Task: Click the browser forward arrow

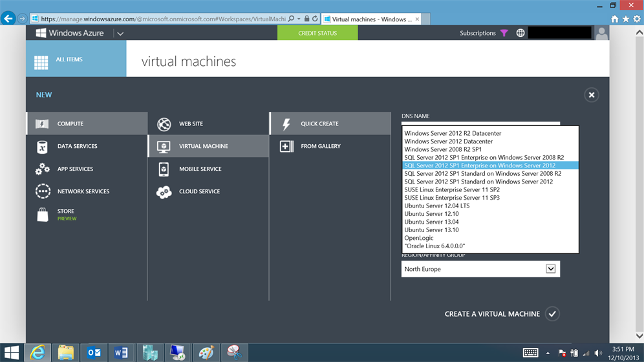Action: tap(22, 19)
